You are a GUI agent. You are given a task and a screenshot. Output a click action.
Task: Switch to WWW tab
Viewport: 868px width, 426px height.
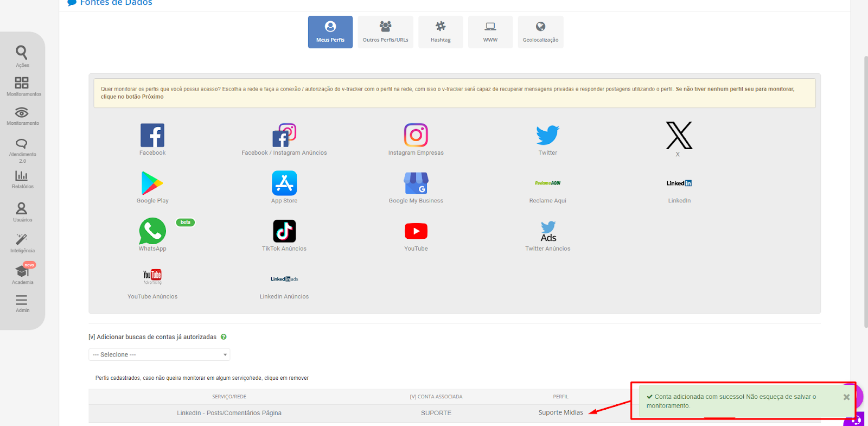490,32
